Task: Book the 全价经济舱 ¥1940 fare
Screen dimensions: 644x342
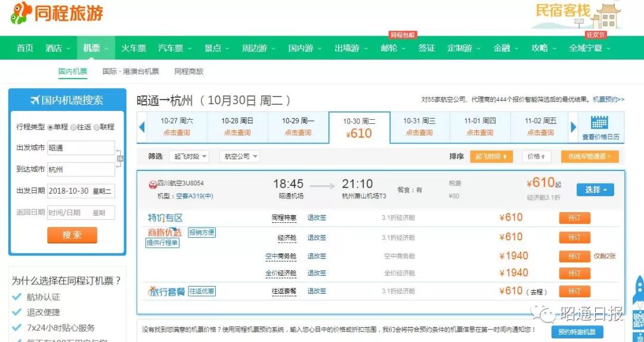Action: tap(575, 273)
